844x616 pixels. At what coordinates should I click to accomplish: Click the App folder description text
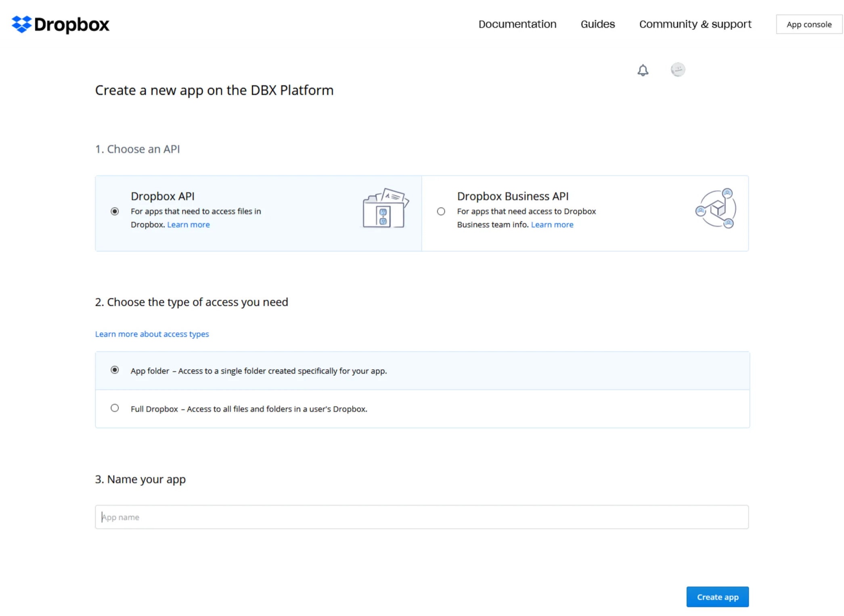(258, 371)
